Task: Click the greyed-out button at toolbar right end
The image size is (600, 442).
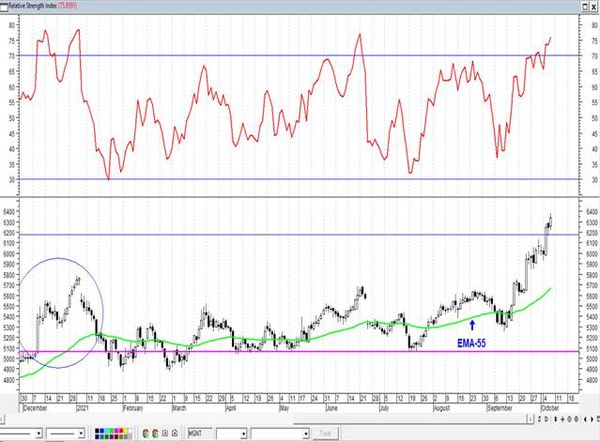Action: point(325,434)
